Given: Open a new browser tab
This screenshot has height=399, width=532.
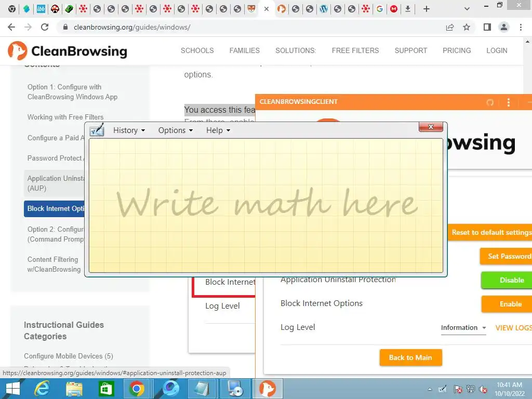Looking at the screenshot, I should tap(427, 9).
